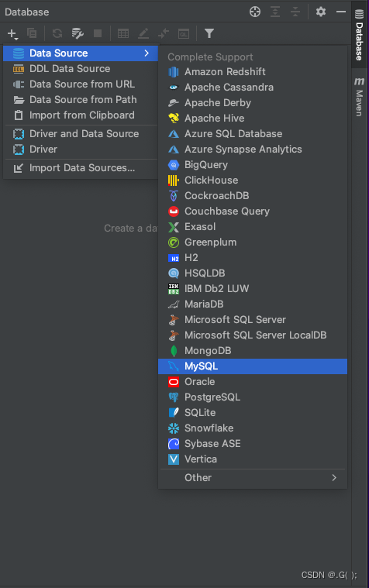Select Sybase ASE data source
The width and height of the screenshot is (369, 588).
coord(253,444)
